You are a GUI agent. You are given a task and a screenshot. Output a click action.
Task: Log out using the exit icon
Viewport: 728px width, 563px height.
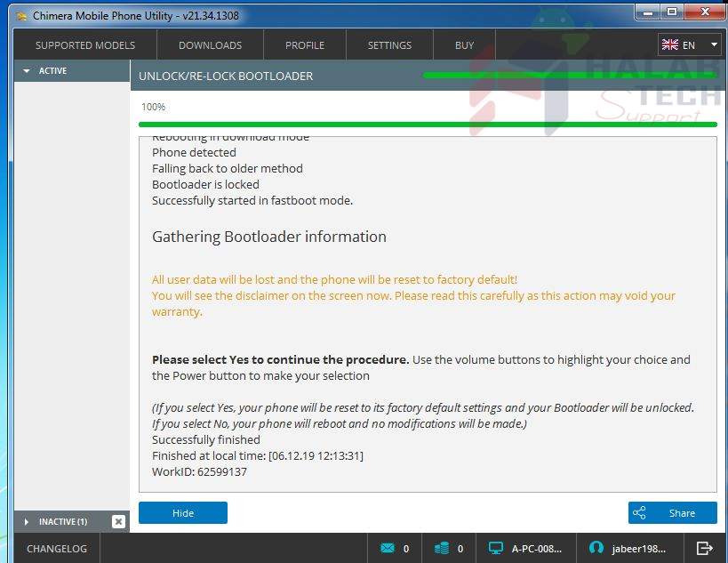click(x=705, y=548)
